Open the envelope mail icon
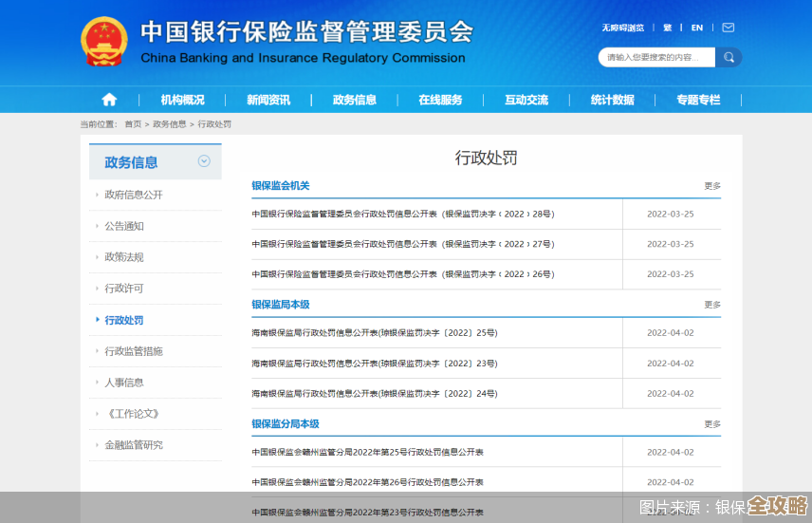This screenshot has height=523, width=812. [729, 28]
